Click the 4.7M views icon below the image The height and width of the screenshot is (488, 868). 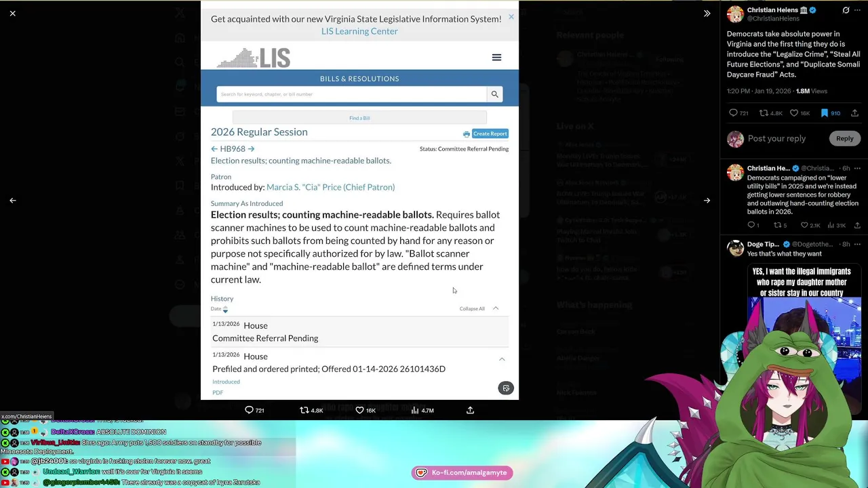[422, 410]
